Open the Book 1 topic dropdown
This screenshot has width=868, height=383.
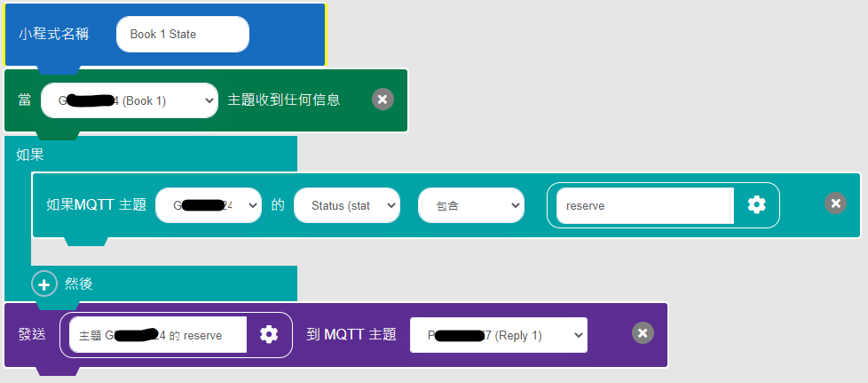coord(130,100)
